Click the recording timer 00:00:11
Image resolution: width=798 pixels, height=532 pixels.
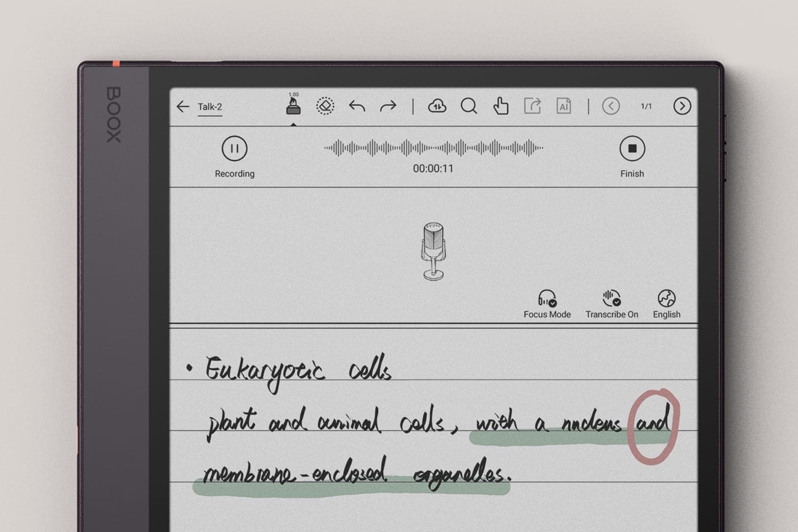click(433, 169)
